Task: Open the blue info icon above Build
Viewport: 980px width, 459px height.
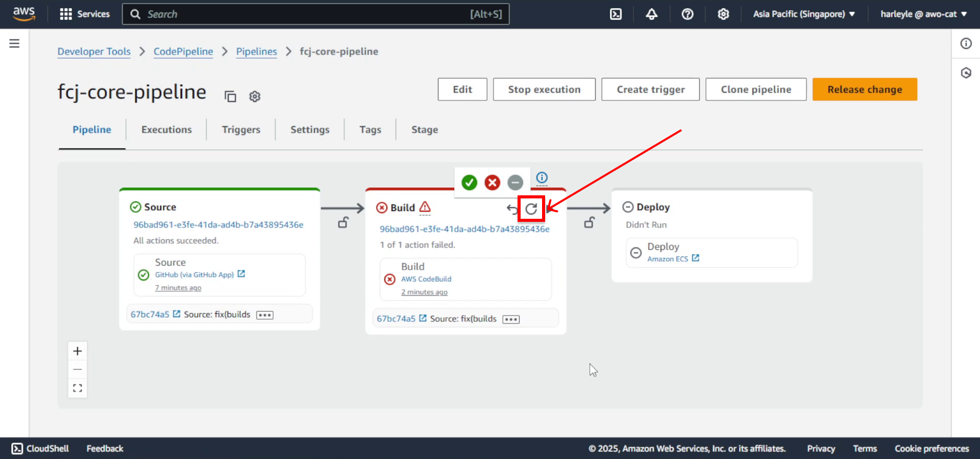Action: 542,177
